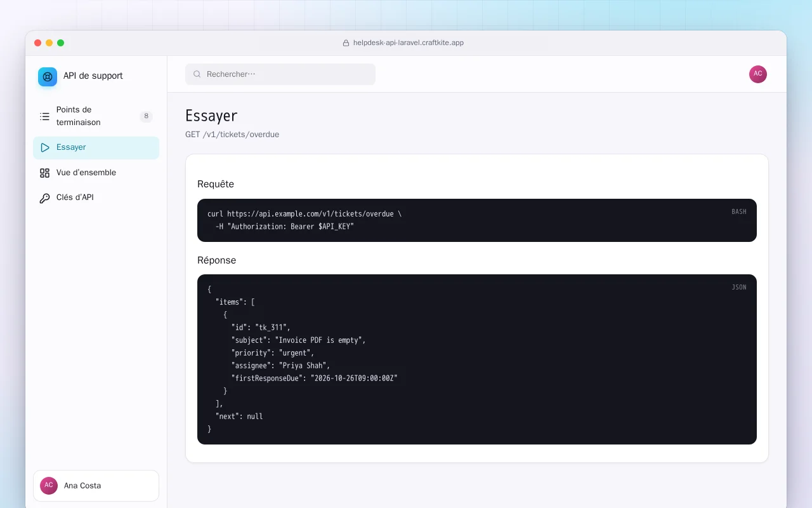This screenshot has height=508, width=812.
Task: Open the Clés d'API page
Action: point(96,197)
